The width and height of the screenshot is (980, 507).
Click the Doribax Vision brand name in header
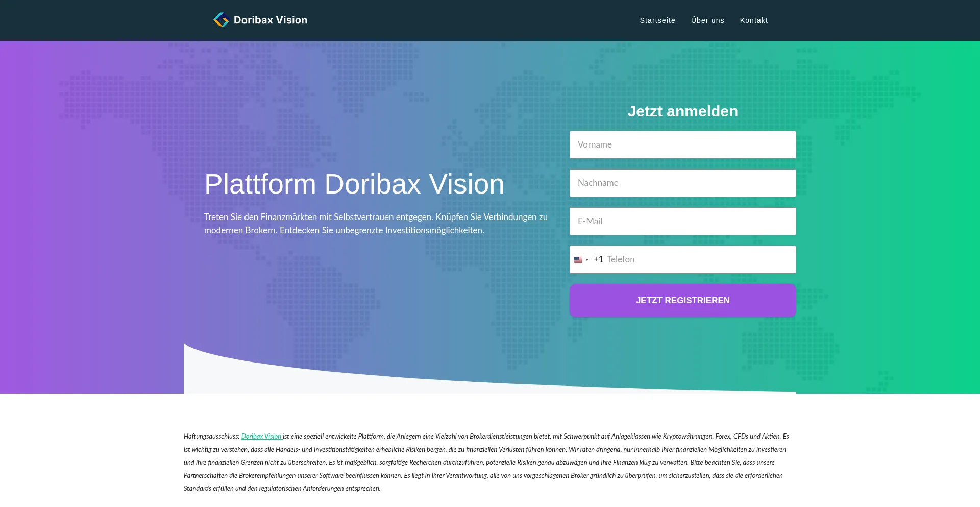[x=270, y=20]
